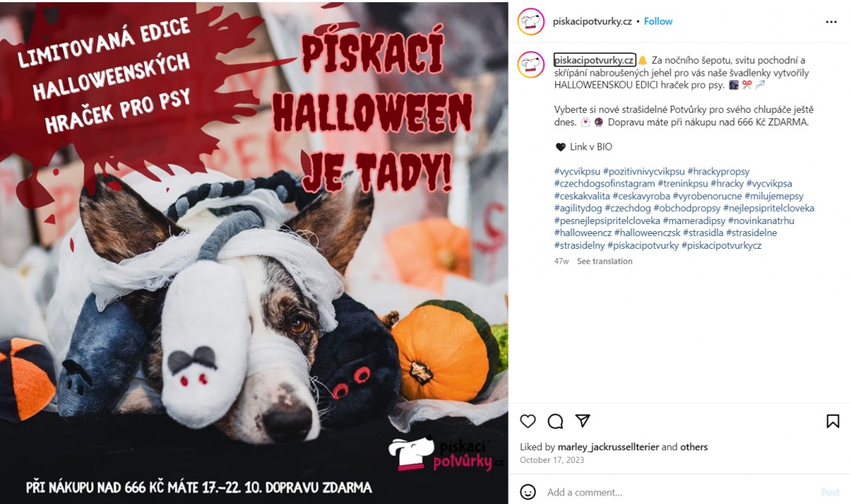The height and width of the screenshot is (504, 851).
Task: Open the #agilitydog hashtag
Action: (577, 208)
